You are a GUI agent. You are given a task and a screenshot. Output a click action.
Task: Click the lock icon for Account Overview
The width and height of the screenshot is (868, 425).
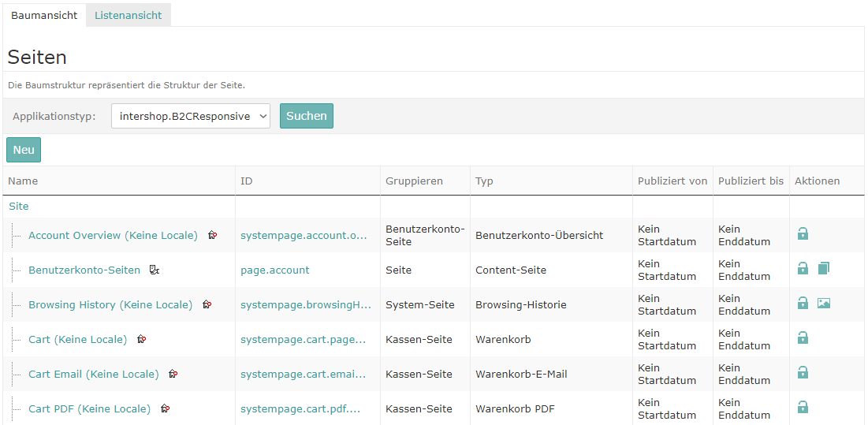click(x=803, y=234)
